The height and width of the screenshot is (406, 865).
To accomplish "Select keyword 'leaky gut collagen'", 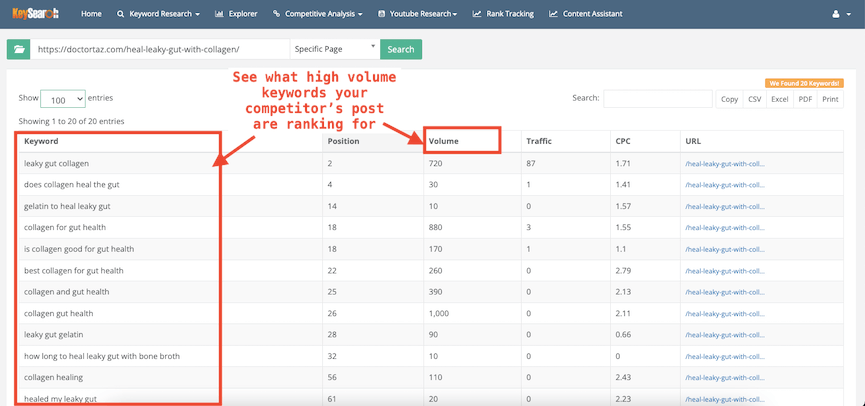I will 56,163.
